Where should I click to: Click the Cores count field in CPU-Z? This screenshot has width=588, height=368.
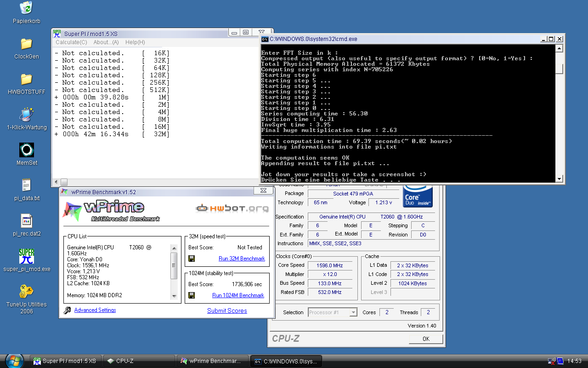point(387,312)
